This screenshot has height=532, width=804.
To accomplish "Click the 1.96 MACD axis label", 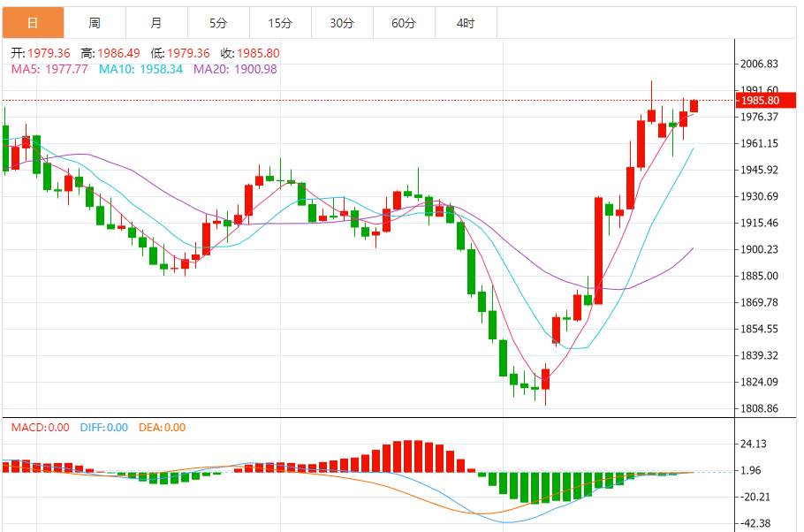I will [751, 470].
